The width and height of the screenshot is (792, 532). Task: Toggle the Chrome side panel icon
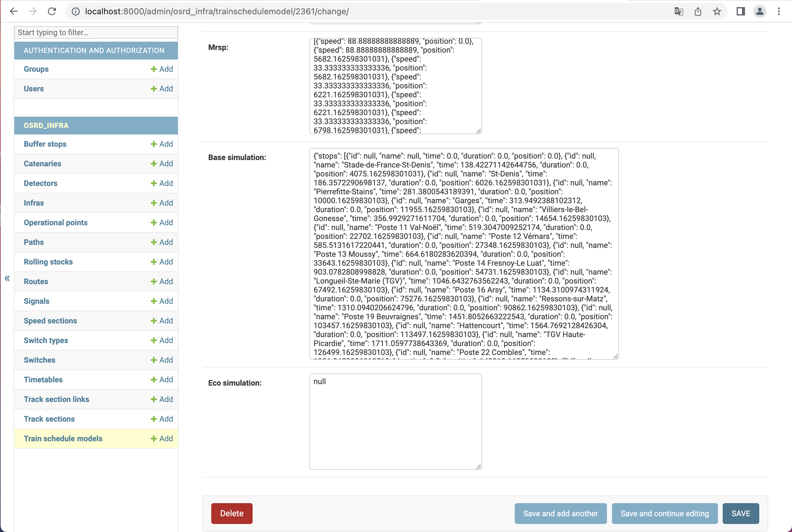(741, 11)
